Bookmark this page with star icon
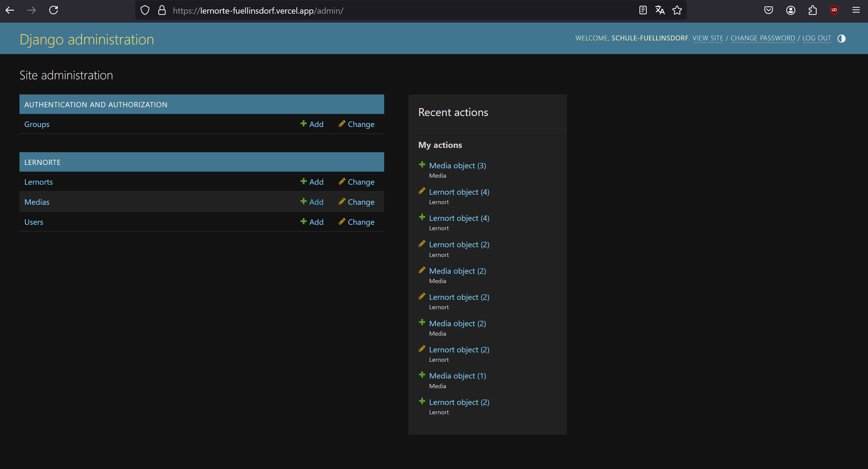 coord(677,10)
